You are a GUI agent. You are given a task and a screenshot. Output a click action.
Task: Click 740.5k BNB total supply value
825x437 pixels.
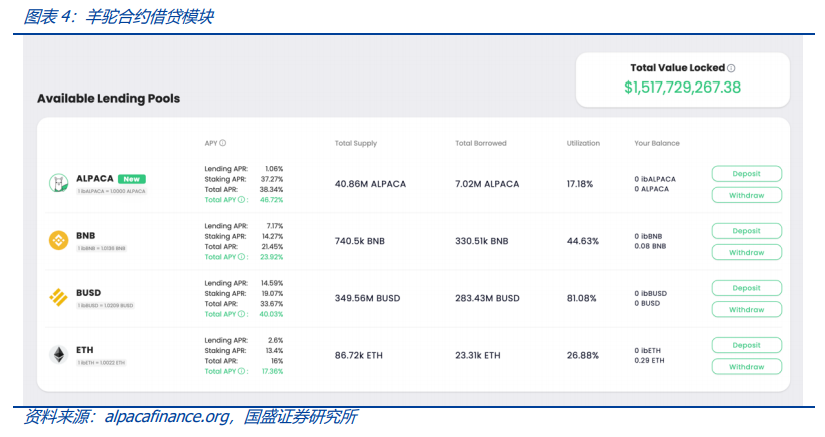360,241
